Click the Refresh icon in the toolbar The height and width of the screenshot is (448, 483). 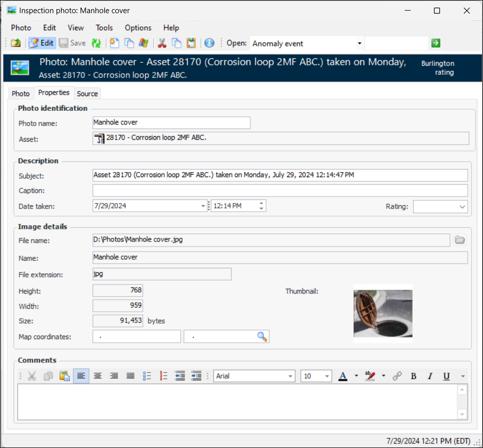[x=96, y=44]
